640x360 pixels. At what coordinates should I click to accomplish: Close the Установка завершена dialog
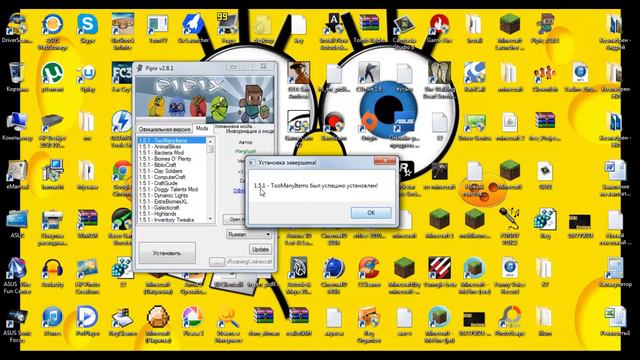384,161
